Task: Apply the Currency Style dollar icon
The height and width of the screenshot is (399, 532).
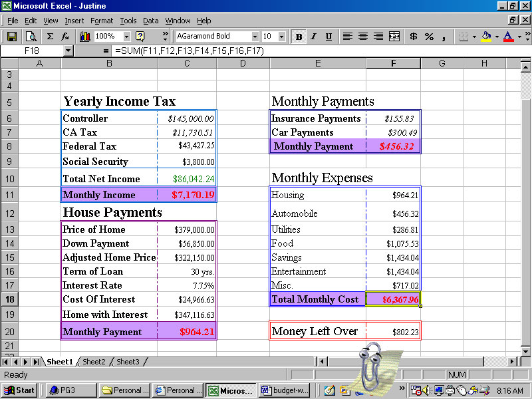Action: (x=413, y=37)
